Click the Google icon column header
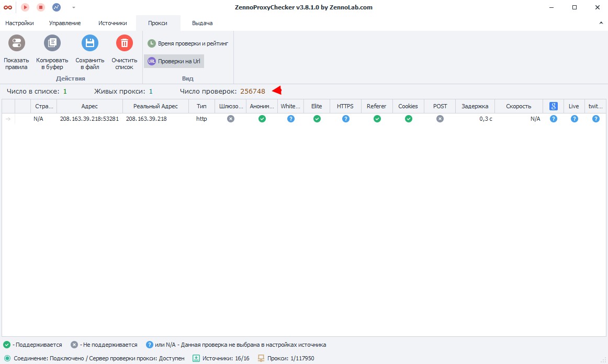The image size is (608, 364). pos(554,106)
